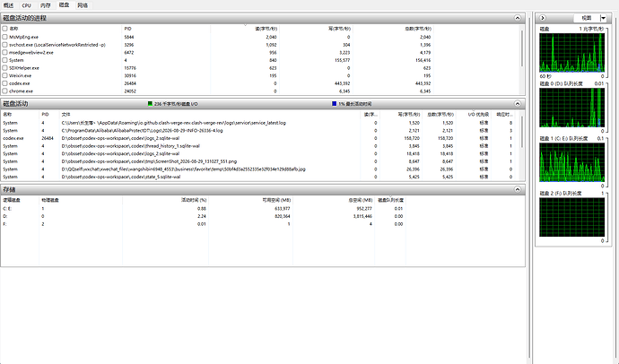Screen dimensions: 619x364
Task: Click the 视图 button
Action: coord(587,18)
